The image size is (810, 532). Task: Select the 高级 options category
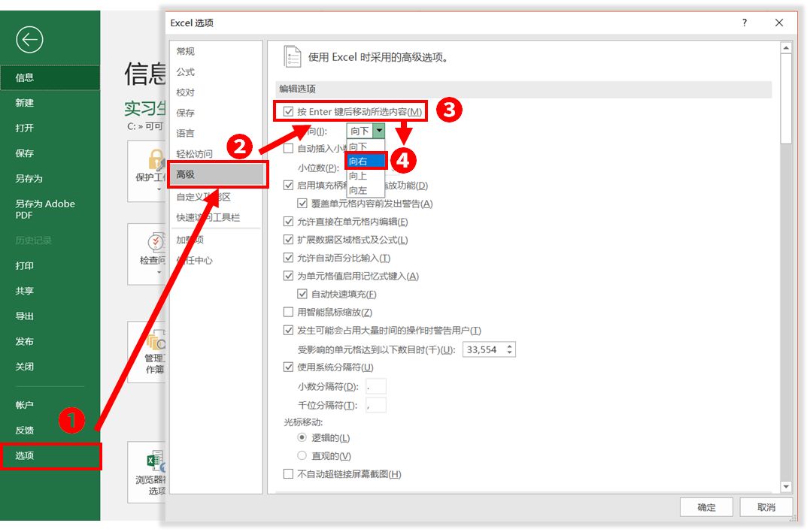click(216, 174)
